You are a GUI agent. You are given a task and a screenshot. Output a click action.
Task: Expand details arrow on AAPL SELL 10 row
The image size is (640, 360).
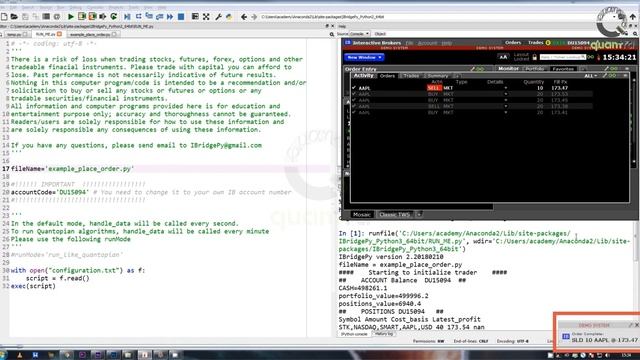(x=505, y=88)
